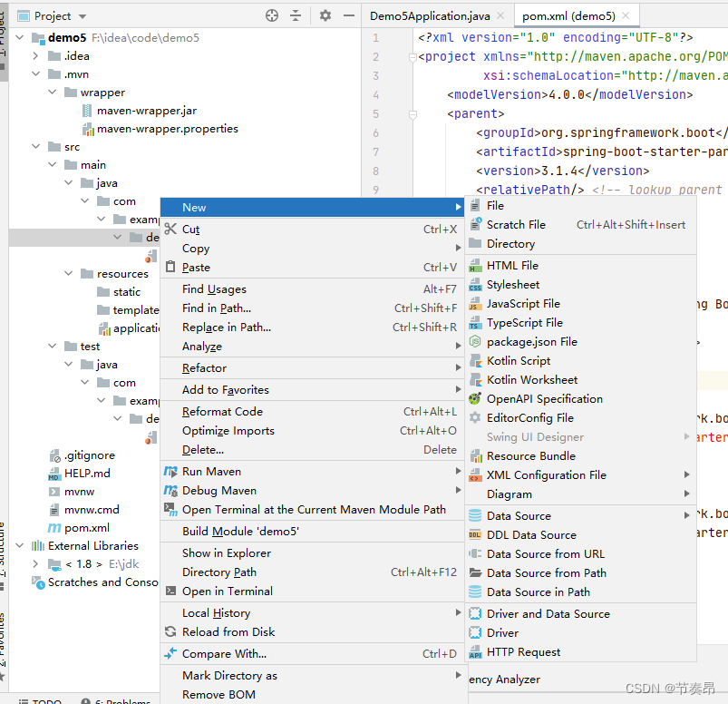This screenshot has width=728, height=704.
Task: Click the Reload from Disk icon
Action: point(170,631)
